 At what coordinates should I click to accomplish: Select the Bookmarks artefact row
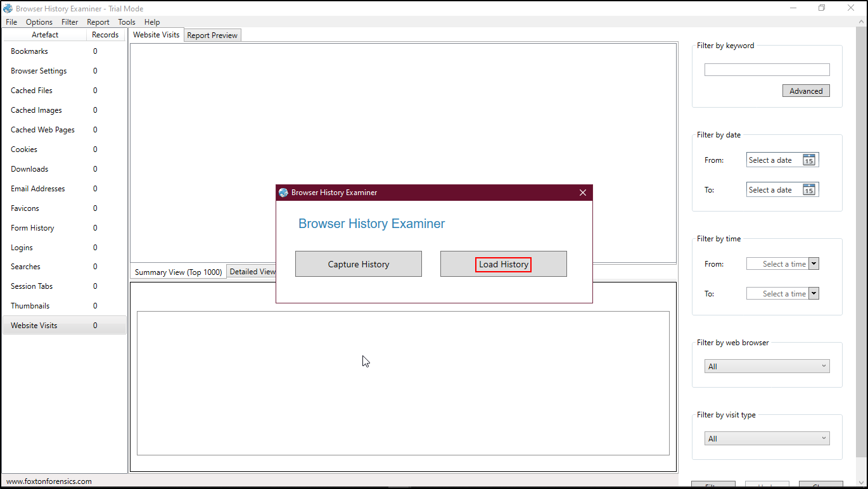click(x=64, y=51)
